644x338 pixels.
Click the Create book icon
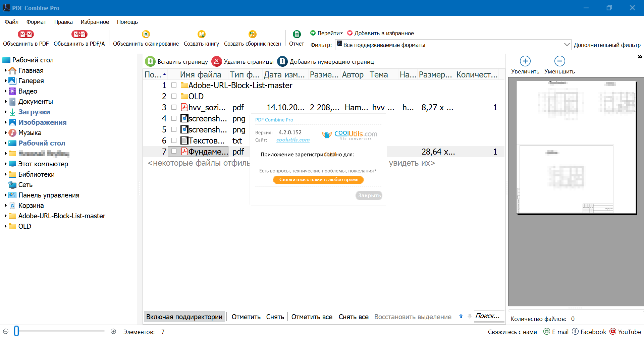(201, 34)
